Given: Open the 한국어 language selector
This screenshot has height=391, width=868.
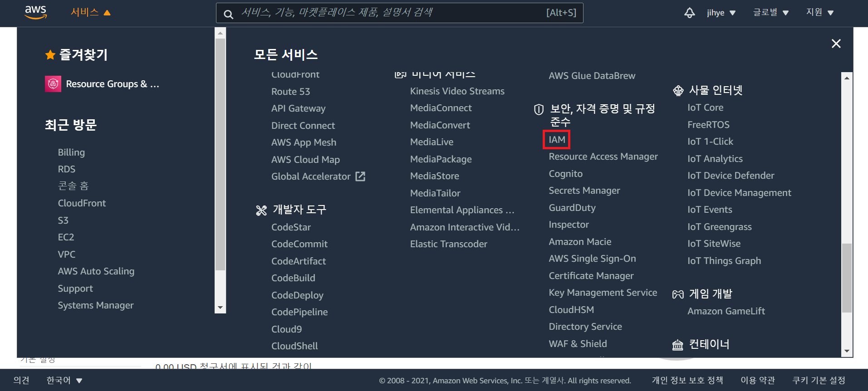Looking at the screenshot, I should (64, 380).
